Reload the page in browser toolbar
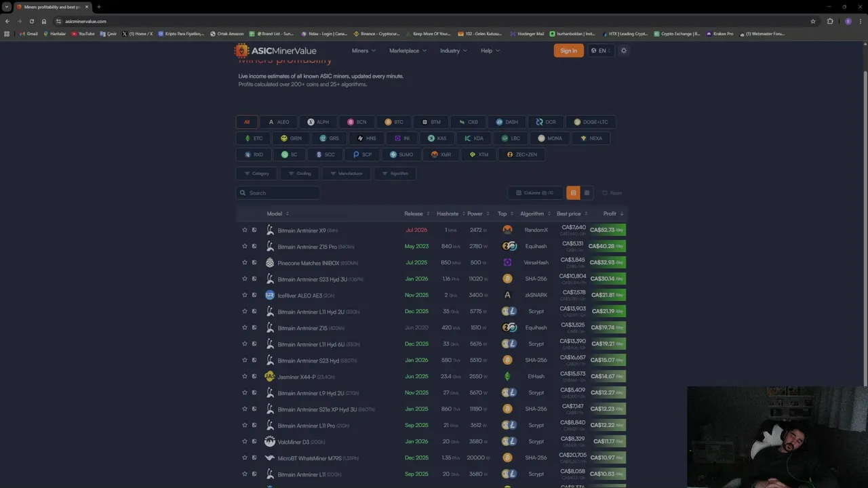 (x=31, y=21)
